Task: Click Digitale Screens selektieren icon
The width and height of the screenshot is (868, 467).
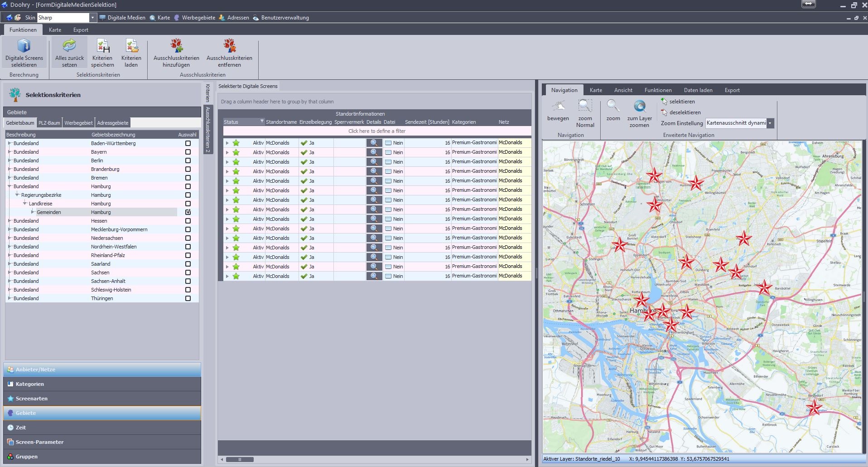Action: pyautogui.click(x=24, y=46)
